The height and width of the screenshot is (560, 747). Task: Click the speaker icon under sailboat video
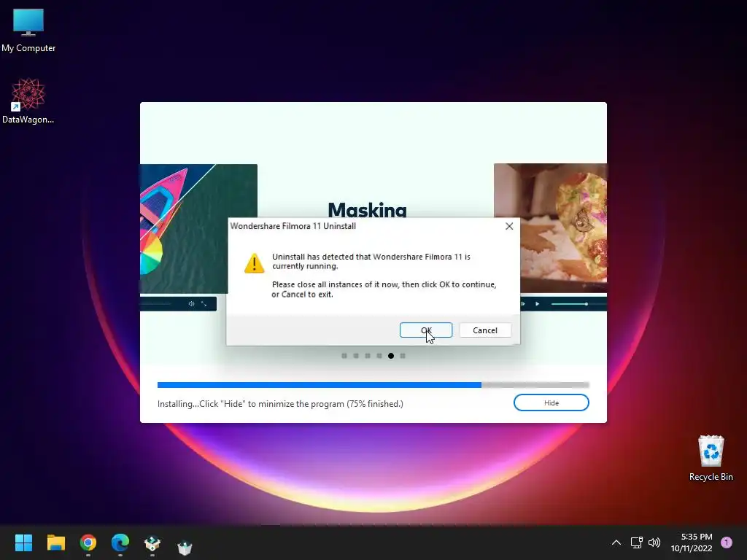[191, 304]
